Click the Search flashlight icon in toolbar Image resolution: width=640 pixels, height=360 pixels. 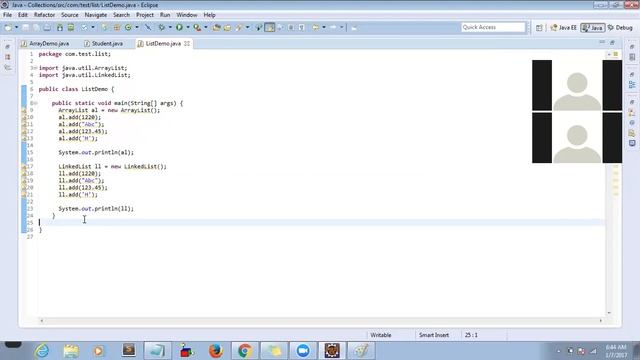(238, 27)
